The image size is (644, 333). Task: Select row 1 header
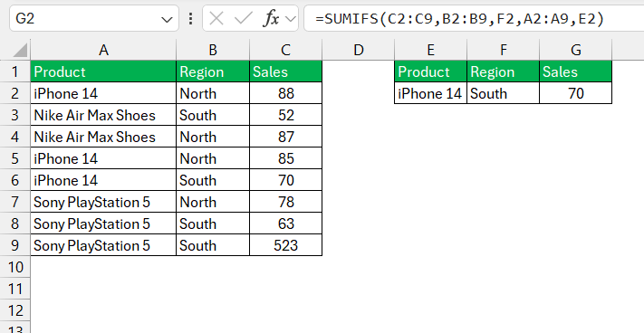15,71
